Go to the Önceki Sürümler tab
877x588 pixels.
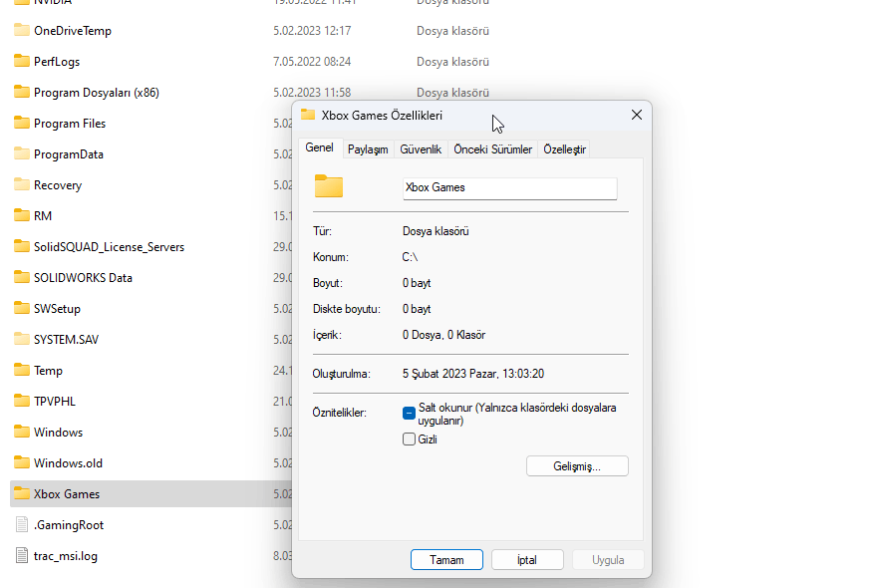(492, 149)
